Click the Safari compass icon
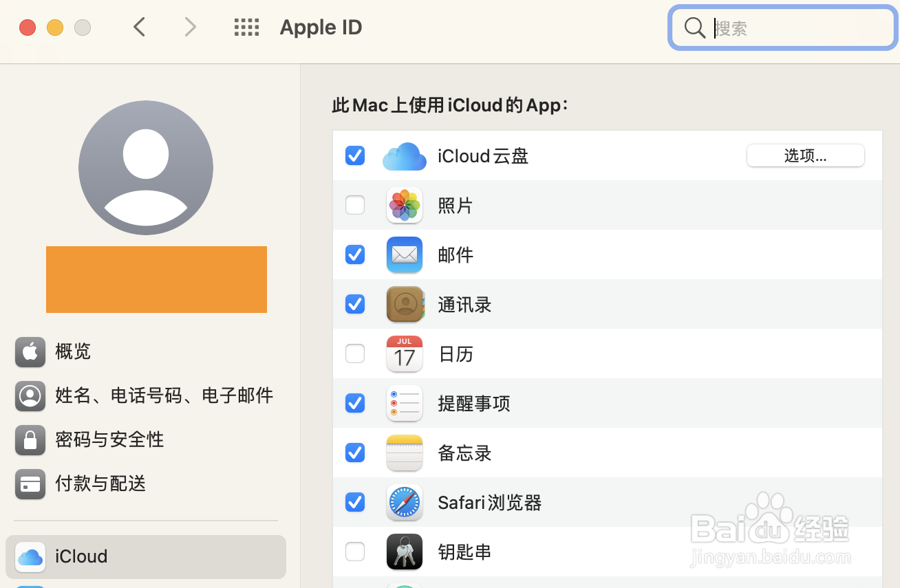This screenshot has height=588, width=900. coord(405,502)
